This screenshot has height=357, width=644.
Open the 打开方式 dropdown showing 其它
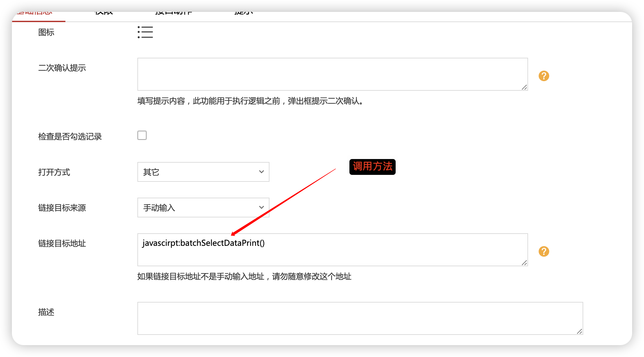[x=203, y=172]
